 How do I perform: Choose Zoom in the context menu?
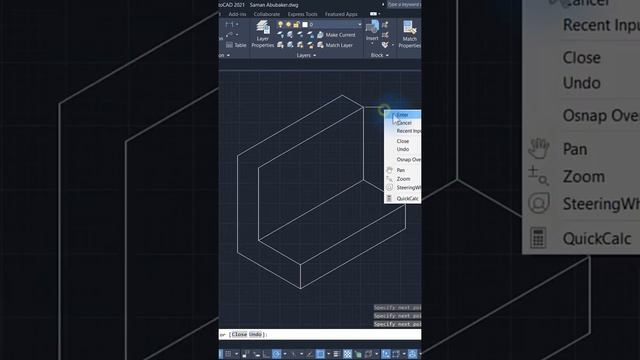[x=403, y=179]
